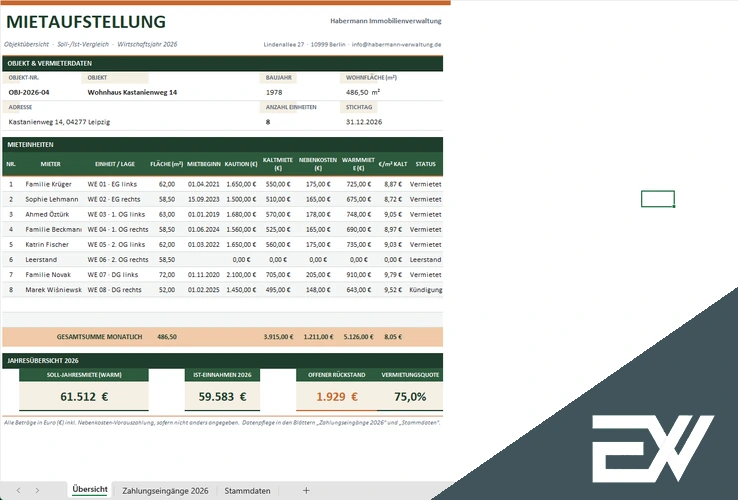Select the Wohnfläche value 486,50 m²
The width and height of the screenshot is (738, 500).
coord(362,92)
